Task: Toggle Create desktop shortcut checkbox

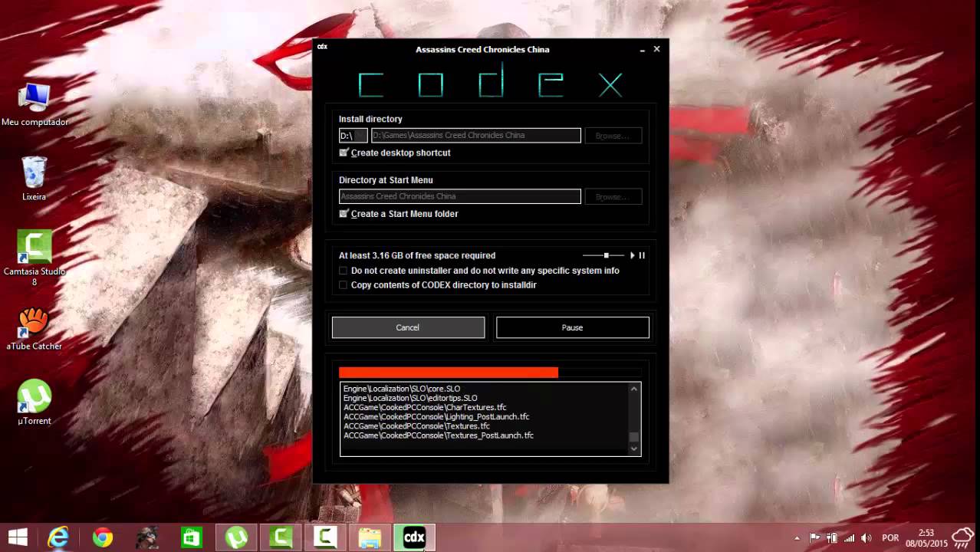Action: pyautogui.click(x=344, y=153)
